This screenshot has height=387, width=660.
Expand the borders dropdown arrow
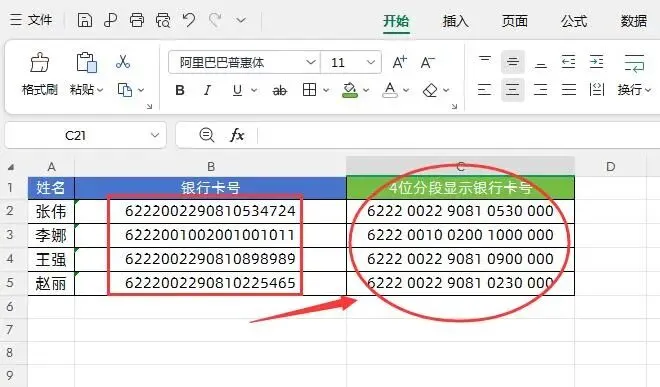[326, 90]
